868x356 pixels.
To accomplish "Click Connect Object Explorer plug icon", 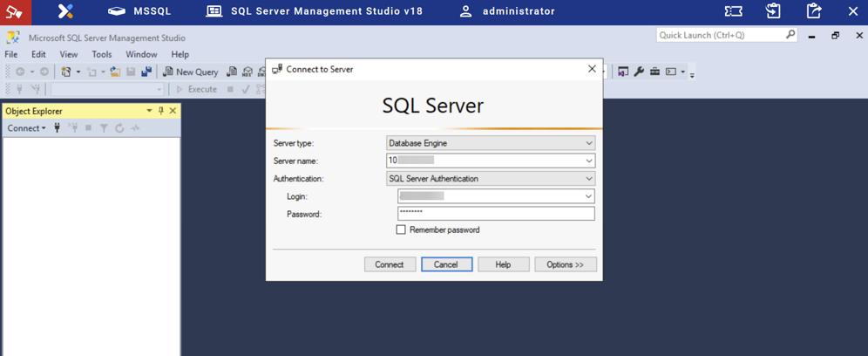I will pyautogui.click(x=58, y=128).
